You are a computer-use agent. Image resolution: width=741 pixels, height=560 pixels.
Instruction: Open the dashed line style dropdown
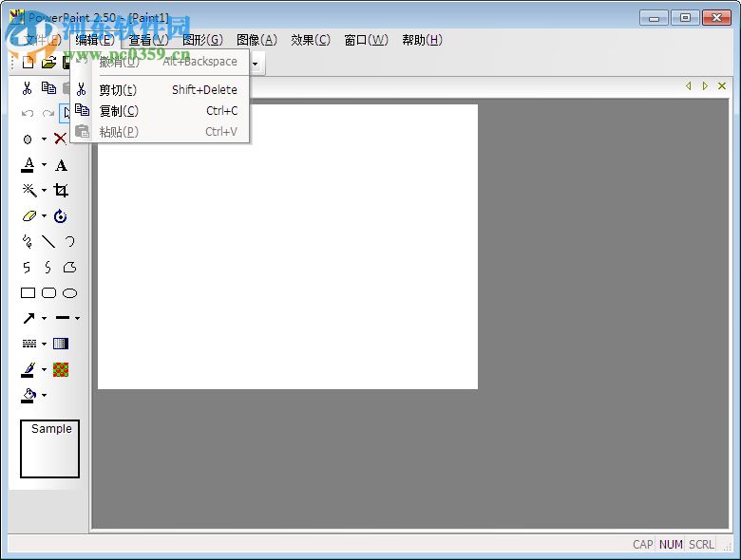[x=44, y=344]
